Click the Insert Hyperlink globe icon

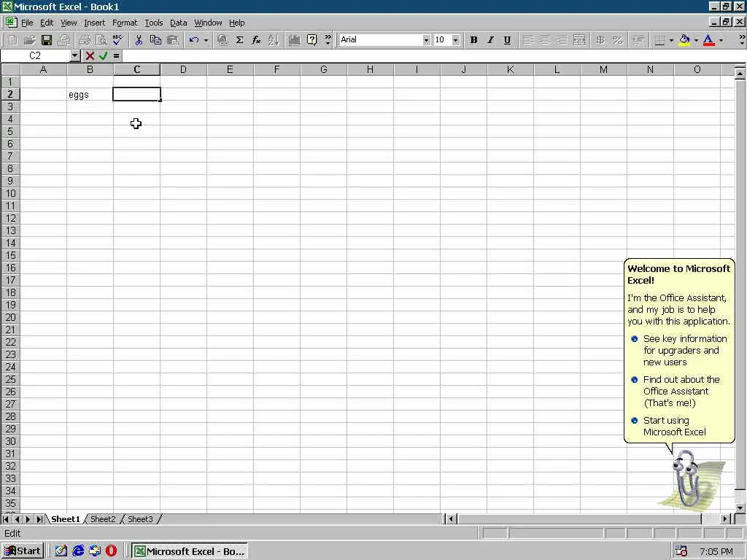pos(222,40)
